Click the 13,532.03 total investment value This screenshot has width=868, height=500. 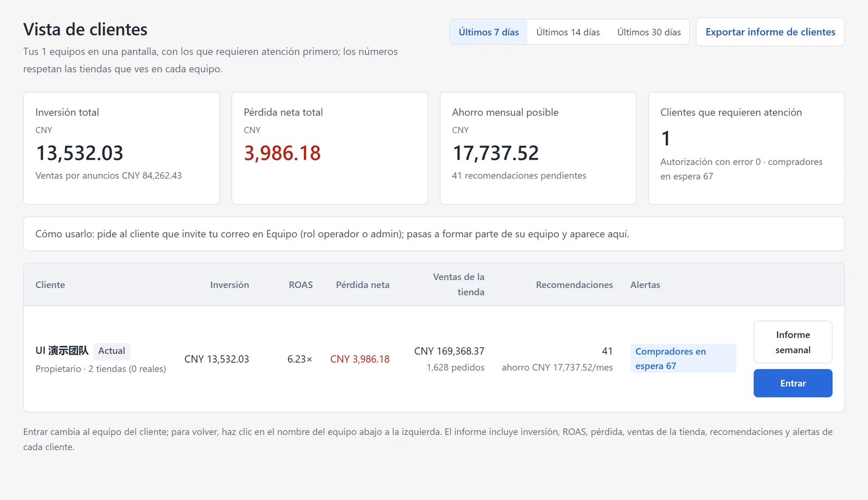(79, 153)
